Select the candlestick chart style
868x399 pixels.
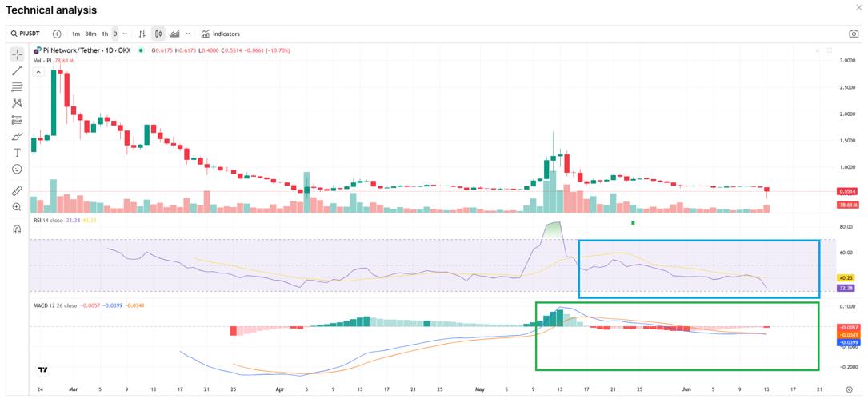click(158, 34)
